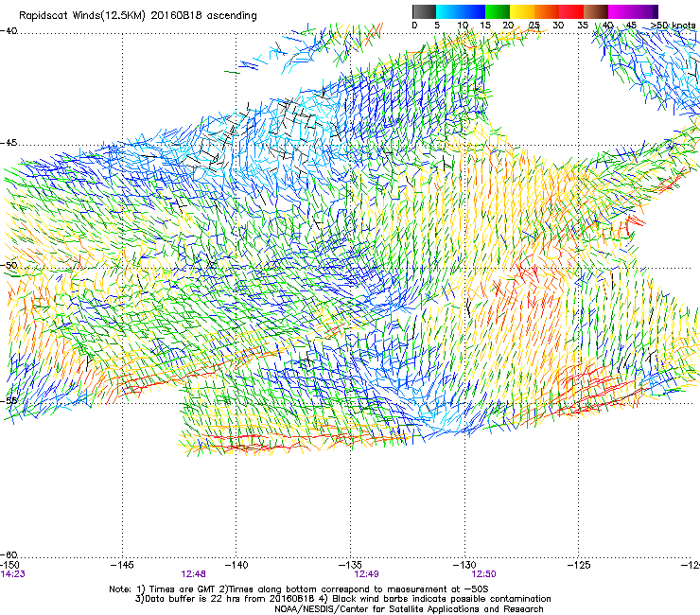
Task: Click the 12:50 purple time stamp
Action: pyautogui.click(x=484, y=574)
